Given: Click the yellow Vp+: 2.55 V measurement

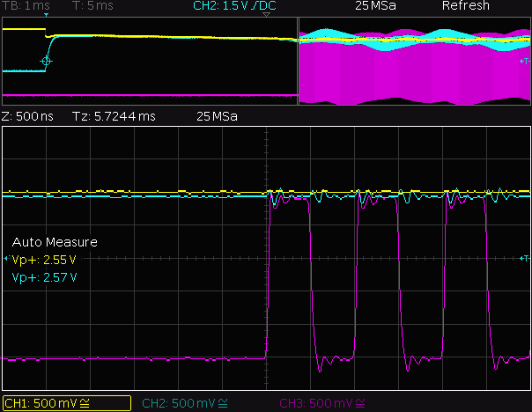Looking at the screenshot, I should coord(44,260).
